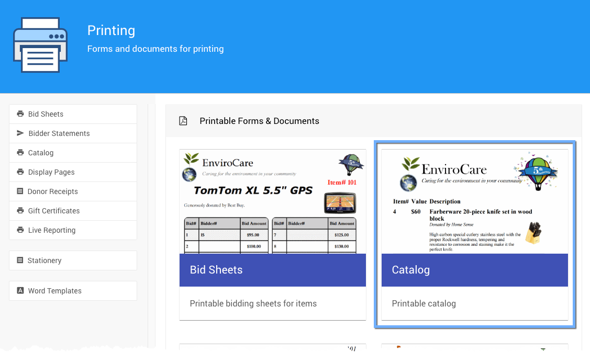Click the blue Bid Sheets card title
The width and height of the screenshot is (590, 364).
[216, 270]
